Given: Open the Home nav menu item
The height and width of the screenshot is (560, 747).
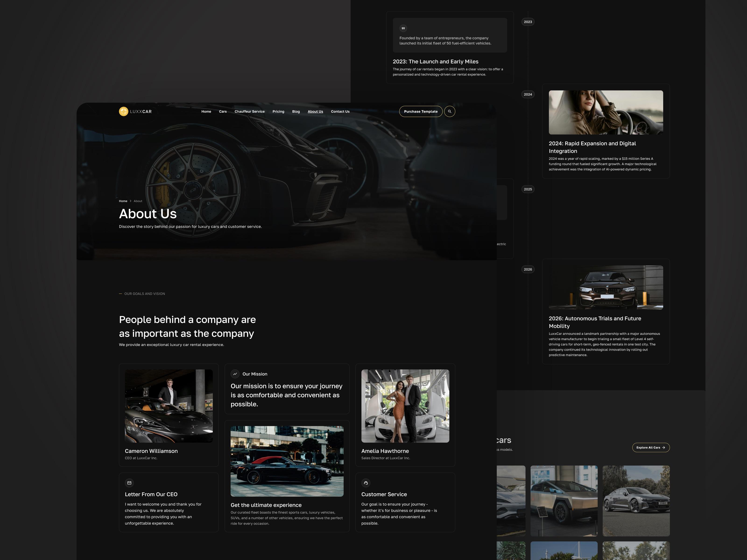Looking at the screenshot, I should click(206, 111).
